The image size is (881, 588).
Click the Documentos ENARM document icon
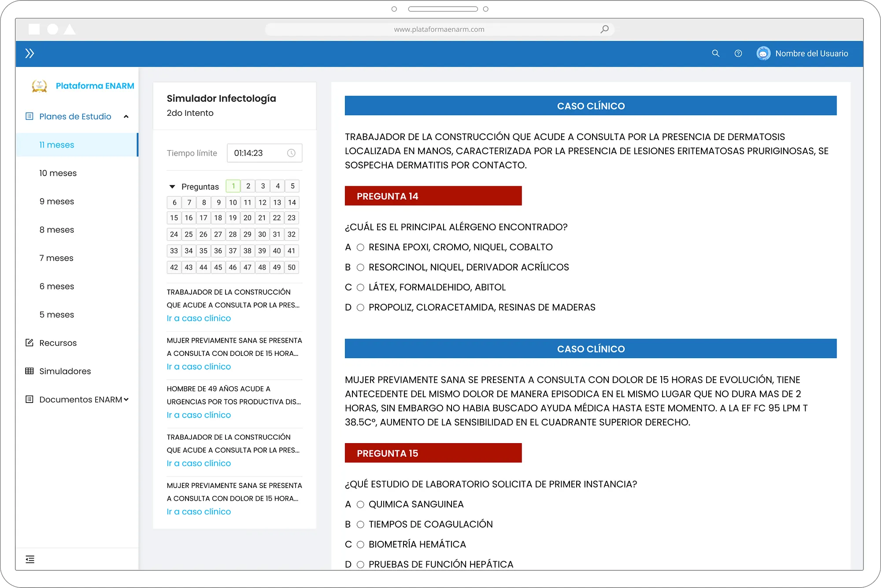point(30,399)
